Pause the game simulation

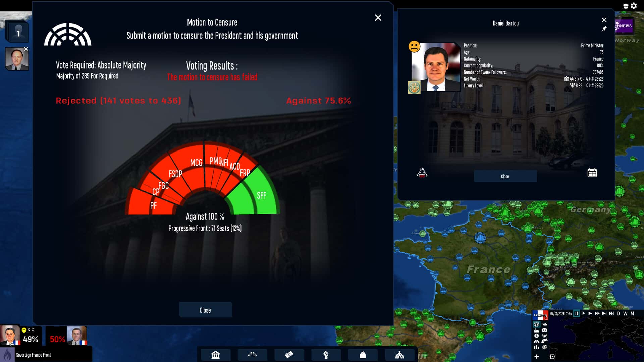pos(576,314)
